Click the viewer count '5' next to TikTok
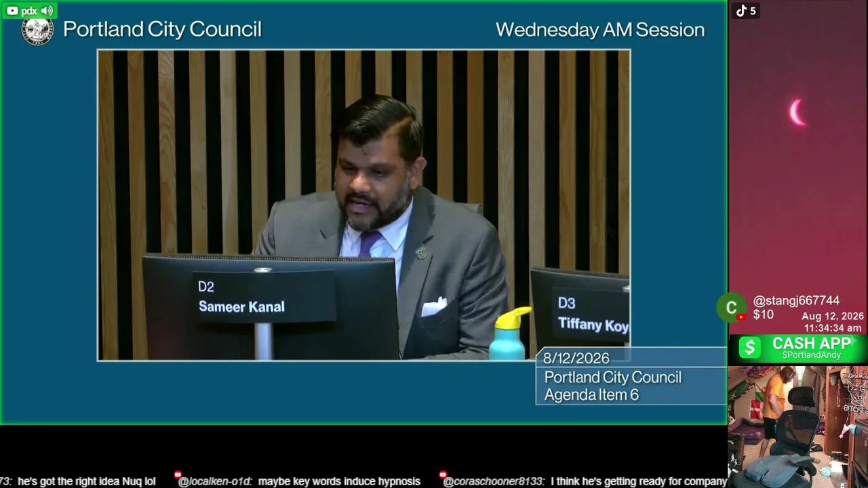The image size is (868, 488). [753, 11]
